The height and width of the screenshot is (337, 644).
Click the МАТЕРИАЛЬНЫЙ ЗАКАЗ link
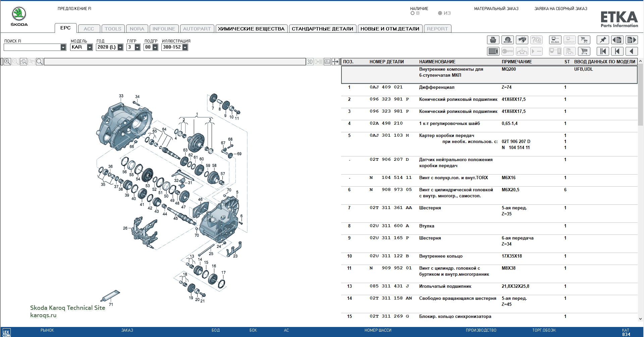496,9
